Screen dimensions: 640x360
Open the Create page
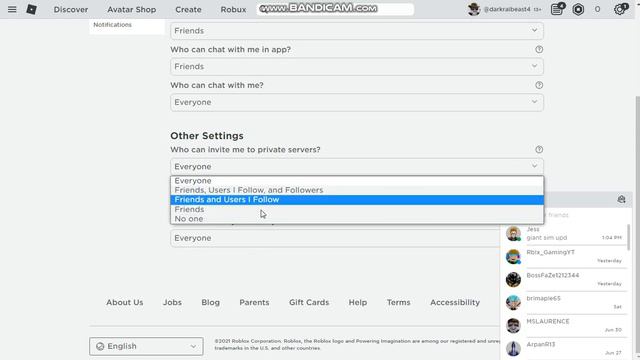(x=188, y=9)
